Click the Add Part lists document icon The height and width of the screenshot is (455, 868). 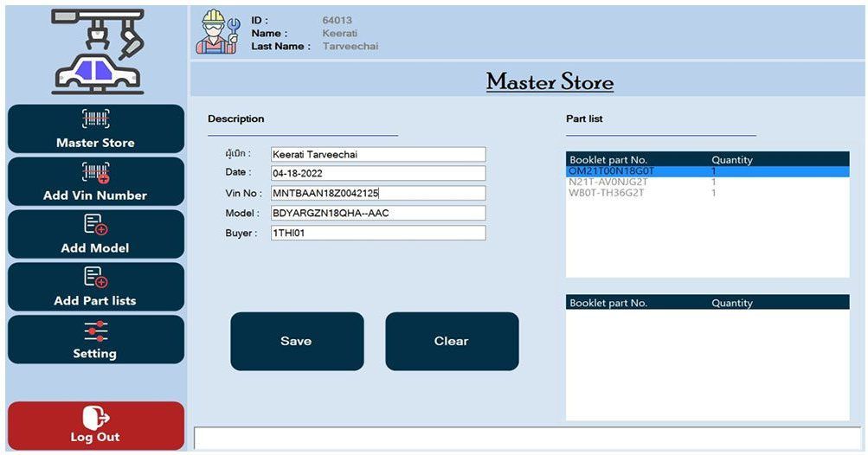pos(96,278)
